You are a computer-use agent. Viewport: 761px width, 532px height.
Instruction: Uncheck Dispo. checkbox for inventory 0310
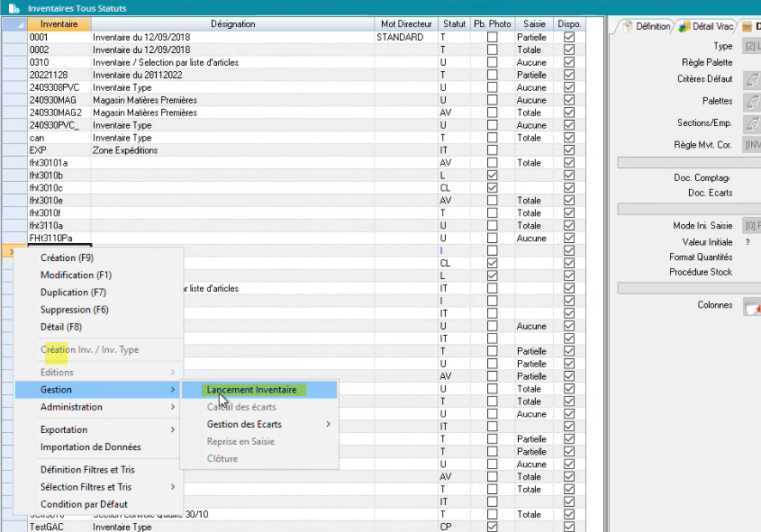pyautogui.click(x=568, y=63)
